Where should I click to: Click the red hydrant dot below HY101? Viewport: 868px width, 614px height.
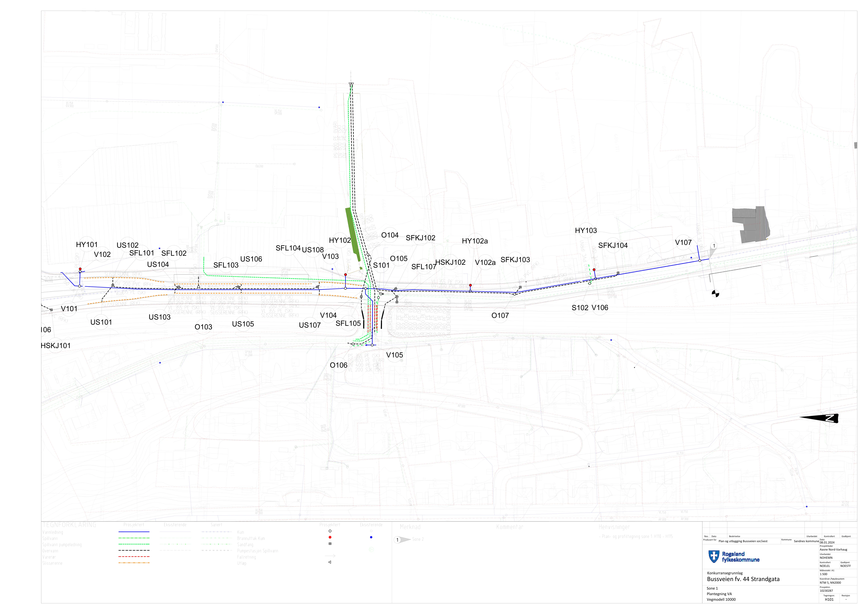(80, 269)
